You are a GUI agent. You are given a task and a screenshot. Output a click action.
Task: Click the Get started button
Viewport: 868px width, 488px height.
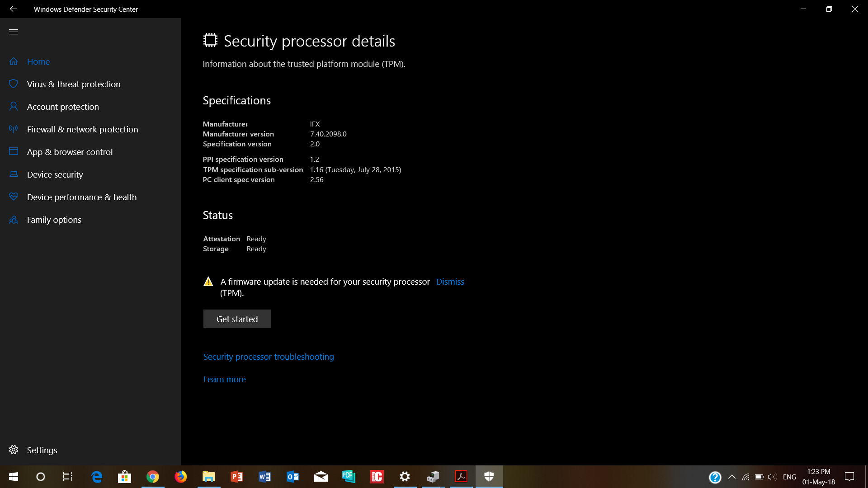point(237,319)
